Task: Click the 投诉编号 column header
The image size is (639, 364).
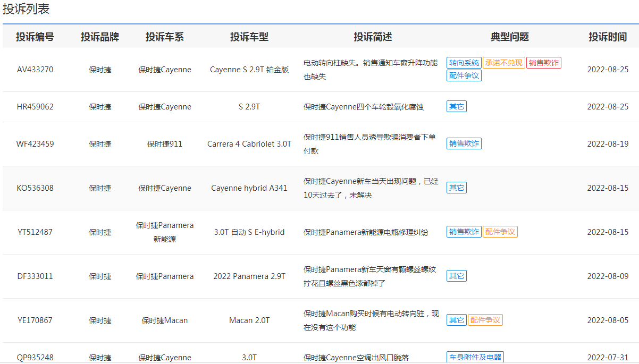Action: (x=35, y=37)
